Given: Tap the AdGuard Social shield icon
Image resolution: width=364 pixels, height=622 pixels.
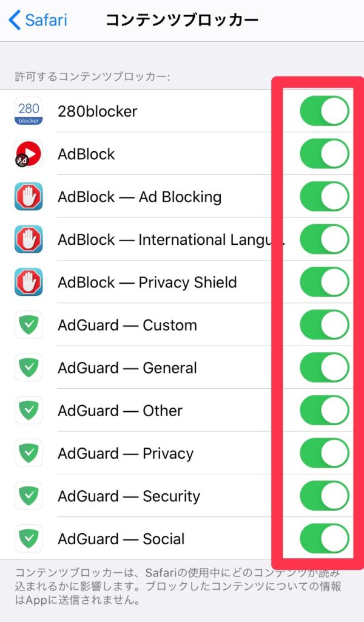Looking at the screenshot, I should click(29, 539).
